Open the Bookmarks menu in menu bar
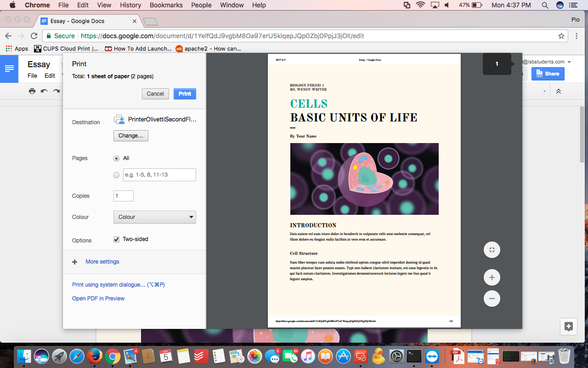This screenshot has height=368, width=588. click(x=166, y=5)
